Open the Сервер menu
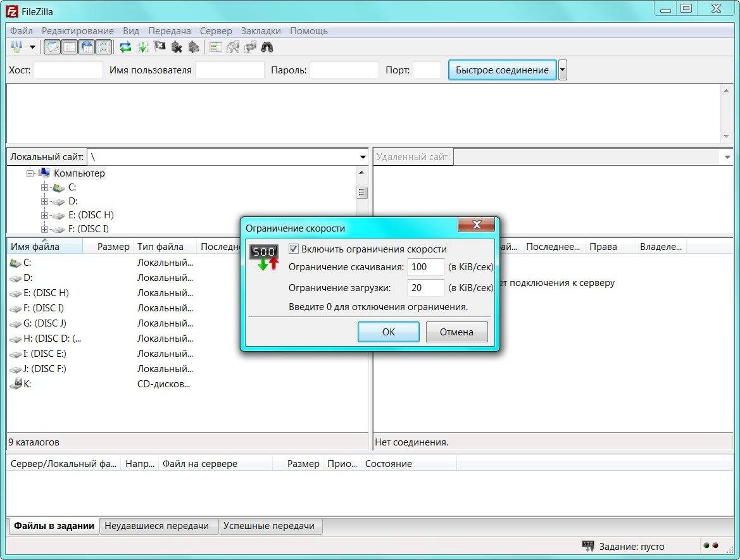Screen dimensions: 740x560 click(x=216, y=30)
